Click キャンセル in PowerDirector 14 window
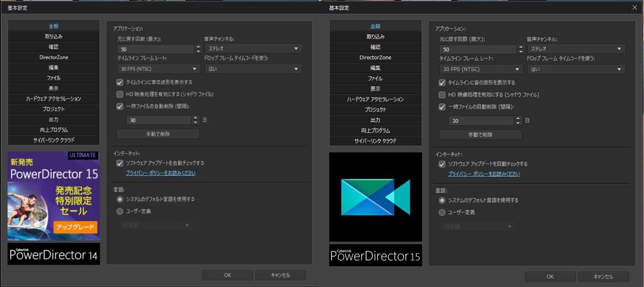 click(x=280, y=275)
